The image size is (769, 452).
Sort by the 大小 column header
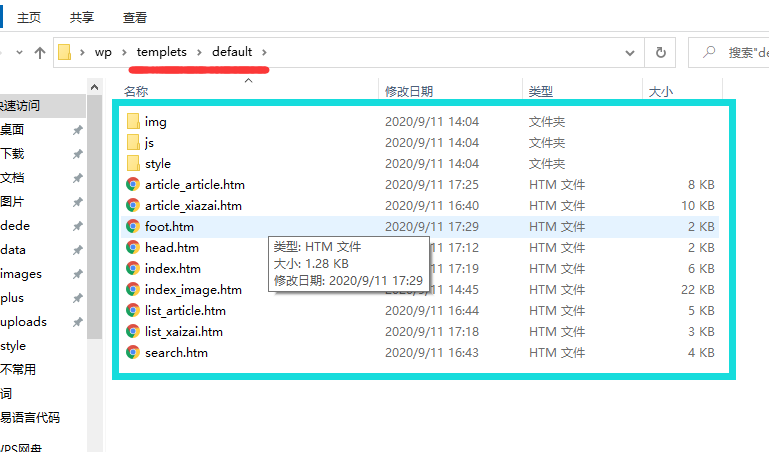coord(661,91)
